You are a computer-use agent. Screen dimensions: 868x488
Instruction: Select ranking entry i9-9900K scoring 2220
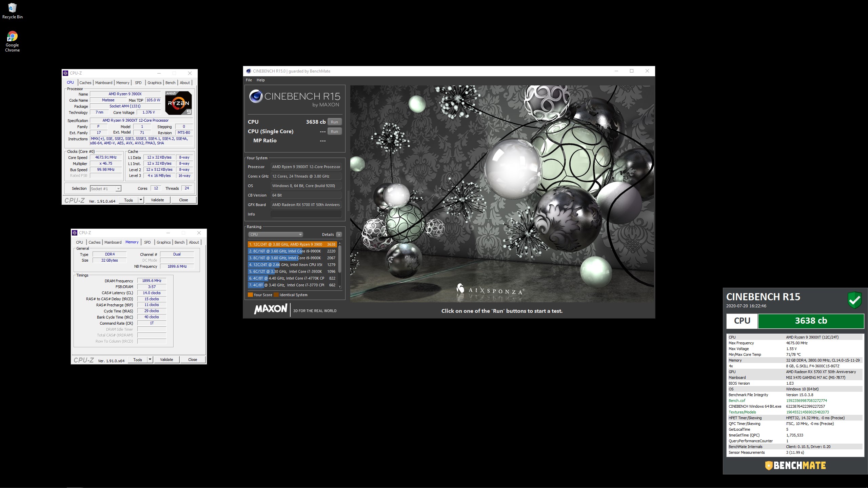pyautogui.click(x=292, y=251)
